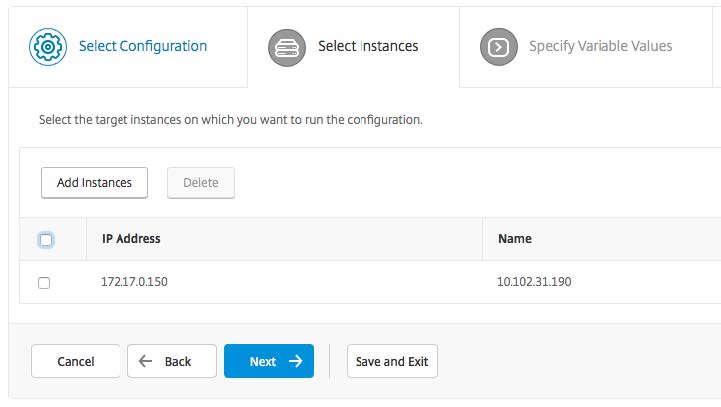
Task: Cancel the configuration job
Action: point(76,361)
